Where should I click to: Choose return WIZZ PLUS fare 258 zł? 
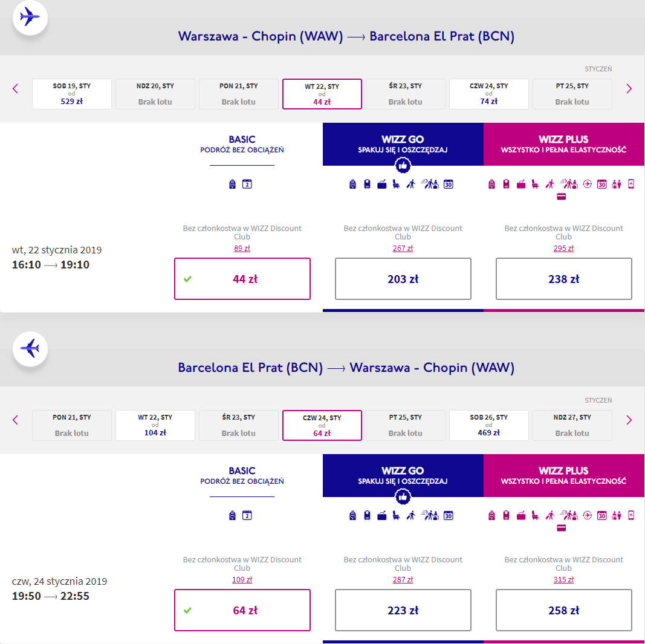point(563,610)
